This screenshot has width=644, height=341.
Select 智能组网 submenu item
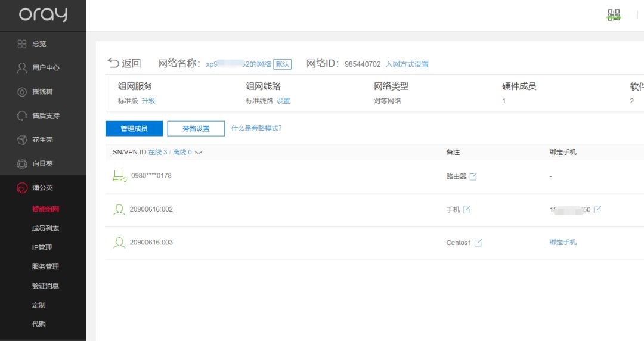click(45, 209)
